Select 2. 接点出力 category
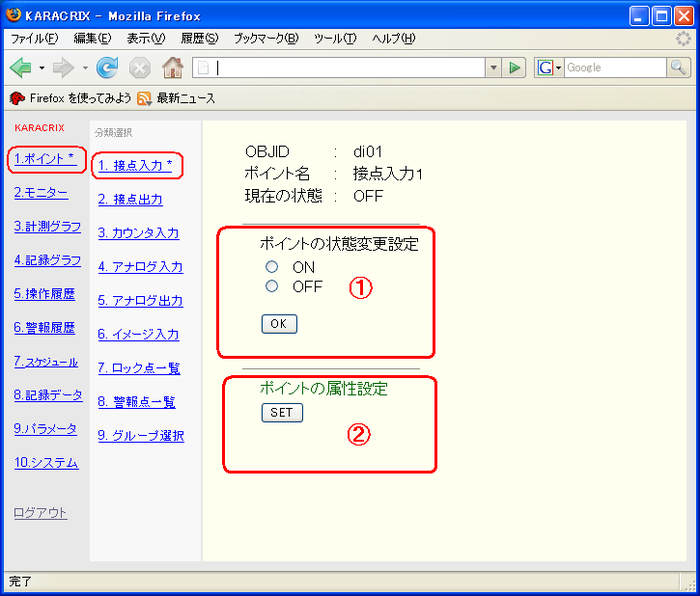The image size is (700, 596). (130, 199)
